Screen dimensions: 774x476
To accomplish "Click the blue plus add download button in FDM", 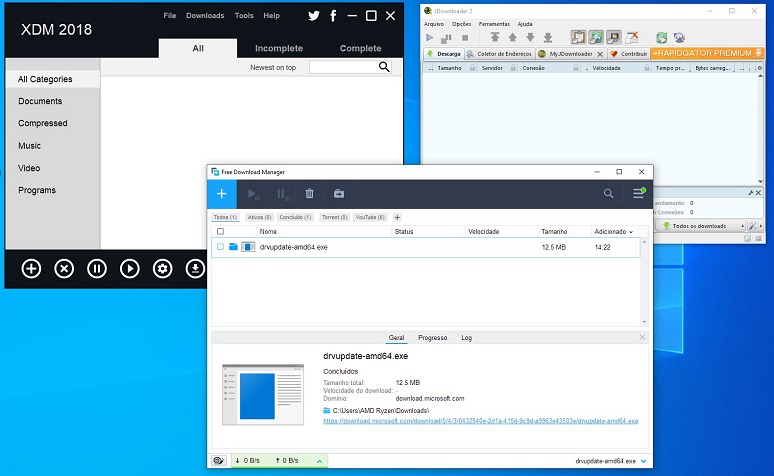I will click(x=222, y=194).
